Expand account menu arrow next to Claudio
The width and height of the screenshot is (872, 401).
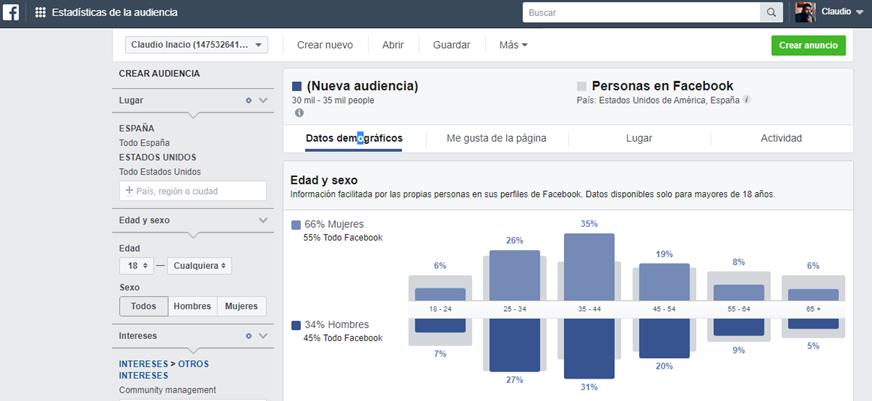click(x=860, y=12)
